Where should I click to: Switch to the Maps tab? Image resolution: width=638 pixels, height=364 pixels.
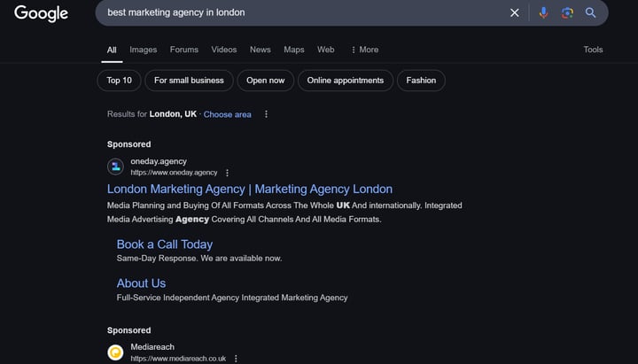293,50
